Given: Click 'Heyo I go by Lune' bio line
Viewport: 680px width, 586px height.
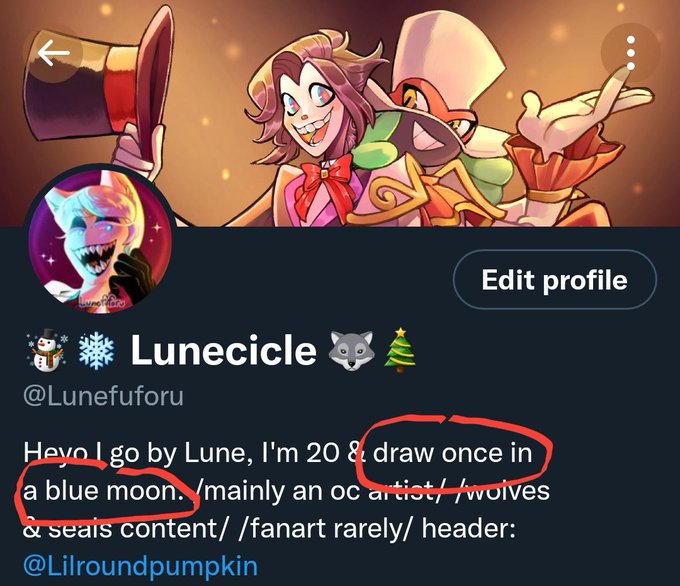Looking at the screenshot, I should (x=138, y=454).
